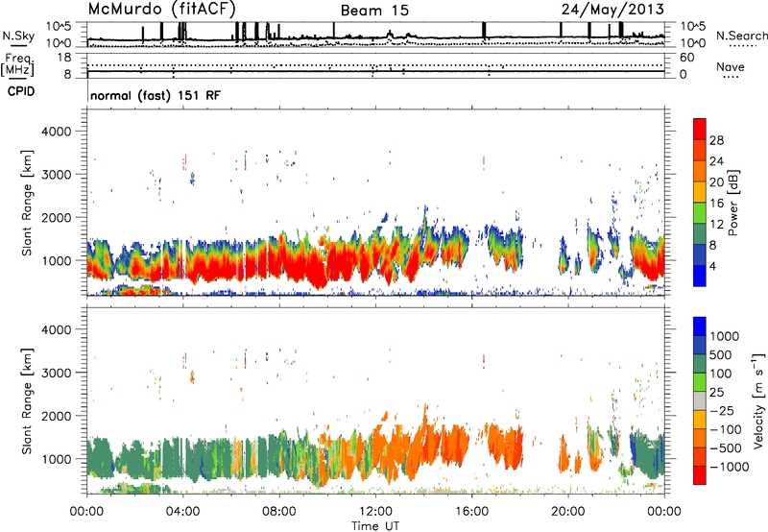Viewport: 768px width, 532px height.
Task: Click the velocity colorbar '-25' tick label
Action: 723,411
